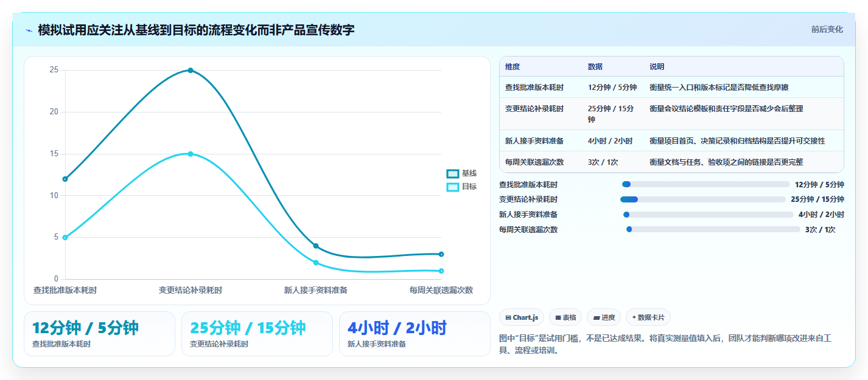
Task: Click the 每周关联遗漏次数 table row name
Action: (534, 162)
